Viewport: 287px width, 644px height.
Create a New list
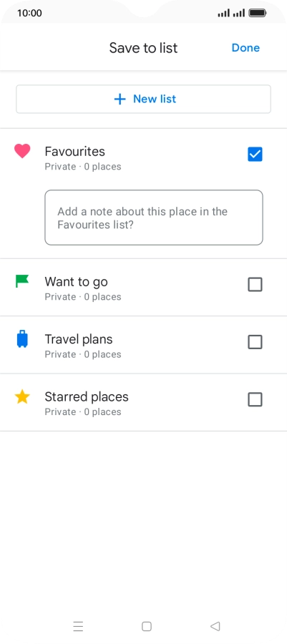pos(143,99)
